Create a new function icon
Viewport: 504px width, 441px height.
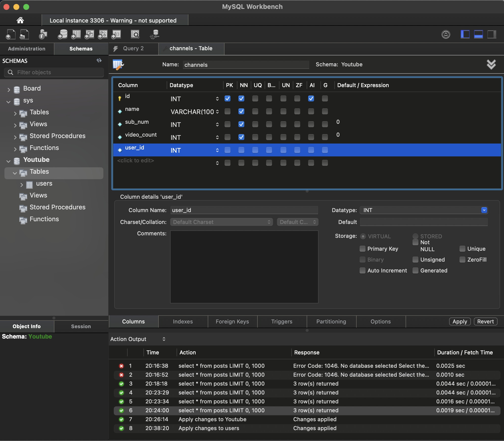tap(116, 34)
